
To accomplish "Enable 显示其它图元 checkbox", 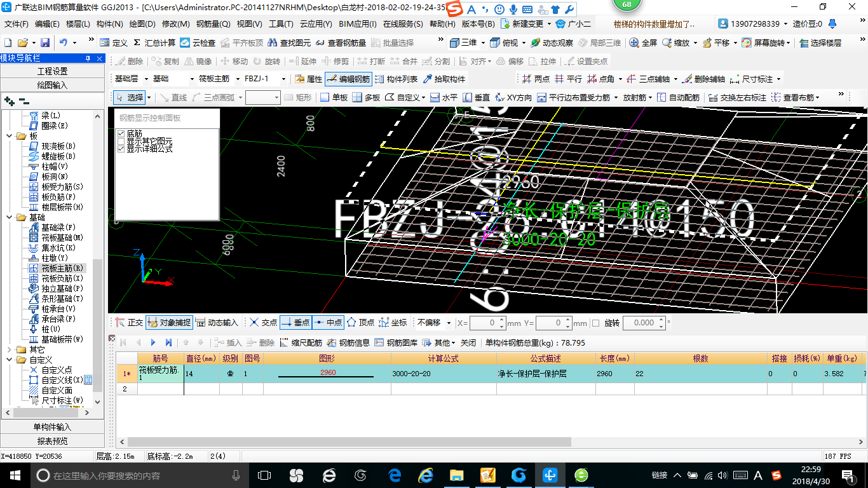I will (x=121, y=141).
